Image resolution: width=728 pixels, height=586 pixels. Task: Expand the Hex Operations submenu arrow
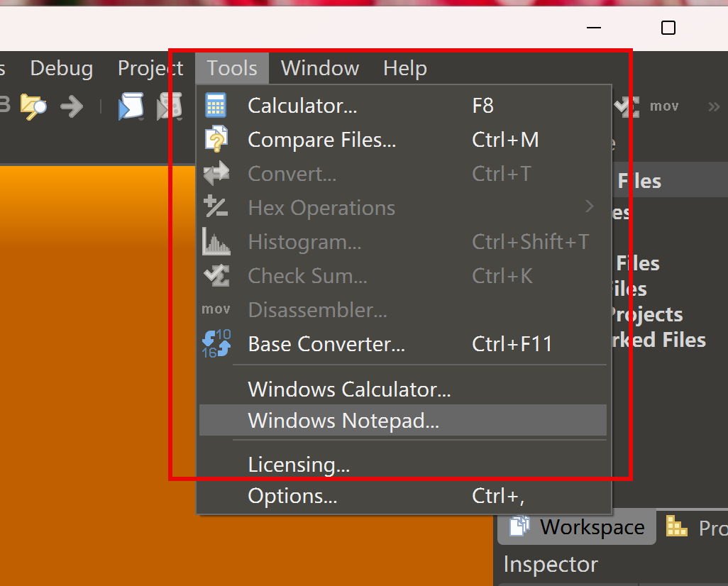click(589, 207)
